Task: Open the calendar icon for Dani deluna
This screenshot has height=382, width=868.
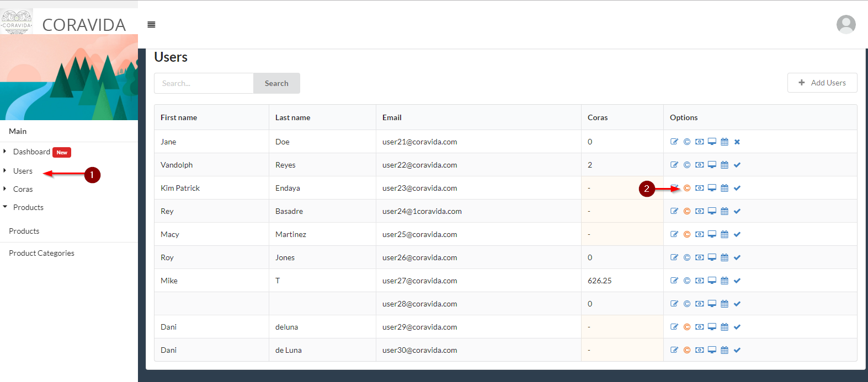Action: 725,327
